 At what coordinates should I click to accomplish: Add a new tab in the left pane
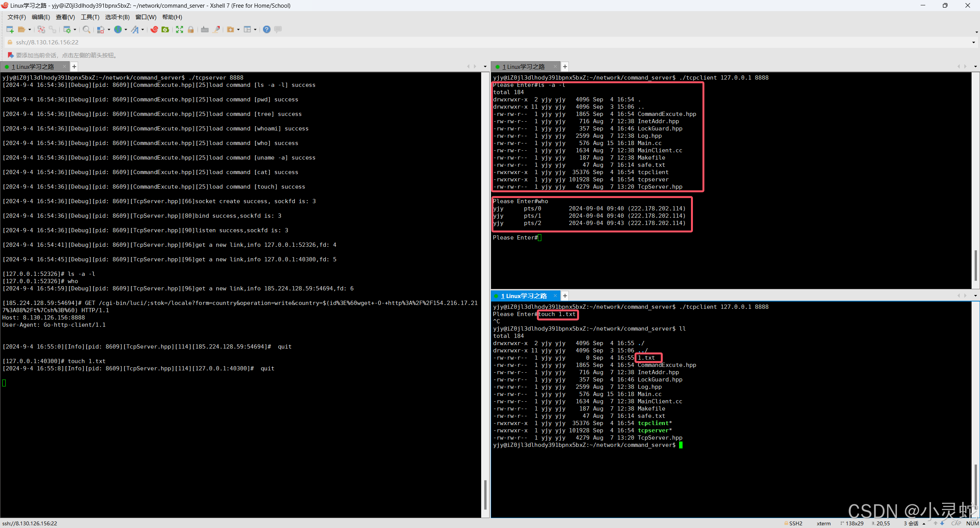click(x=74, y=67)
